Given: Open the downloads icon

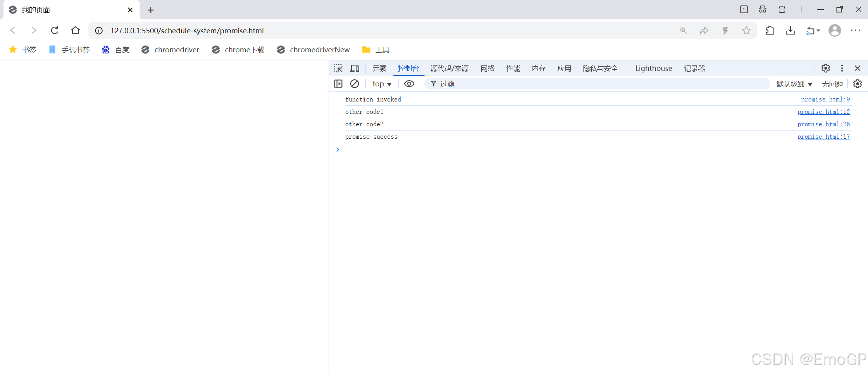Looking at the screenshot, I should click(790, 31).
